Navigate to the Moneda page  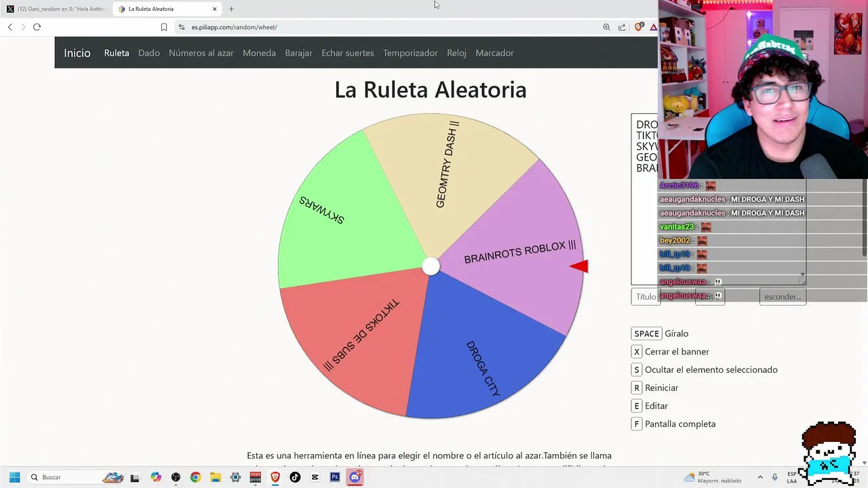(259, 53)
